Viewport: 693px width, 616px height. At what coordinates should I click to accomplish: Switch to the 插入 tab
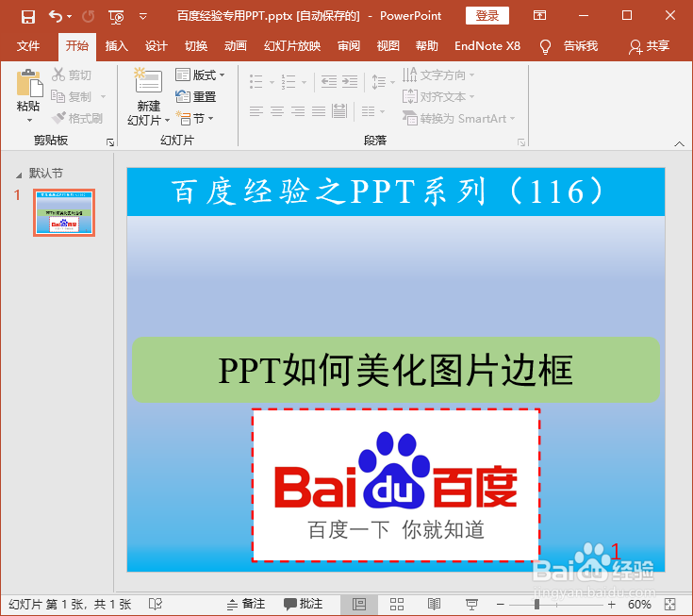click(x=117, y=46)
